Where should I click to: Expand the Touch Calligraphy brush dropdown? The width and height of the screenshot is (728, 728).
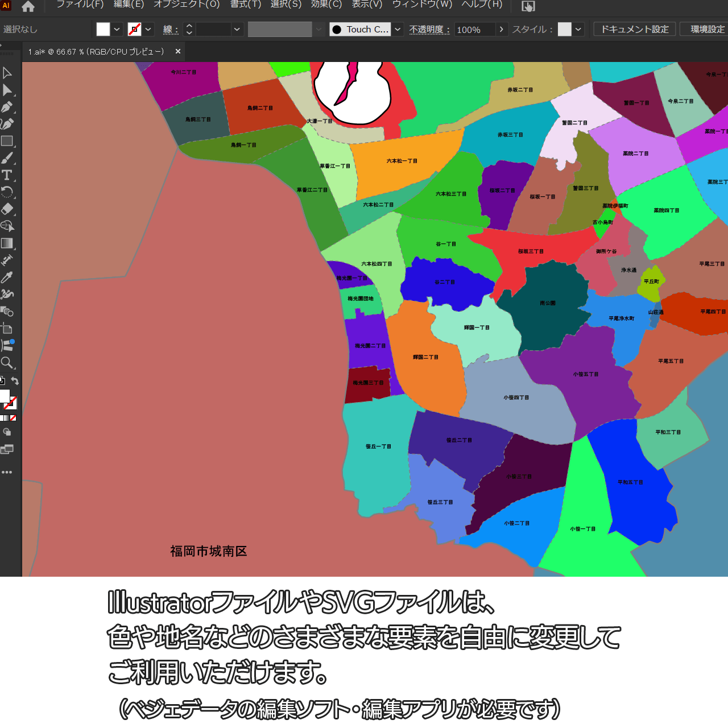coord(398,30)
